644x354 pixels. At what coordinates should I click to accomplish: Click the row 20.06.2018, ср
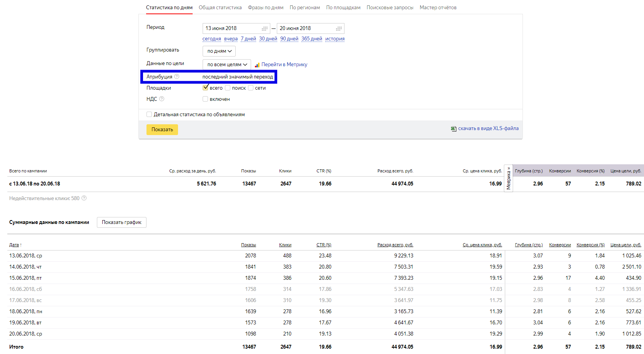tap(325, 334)
